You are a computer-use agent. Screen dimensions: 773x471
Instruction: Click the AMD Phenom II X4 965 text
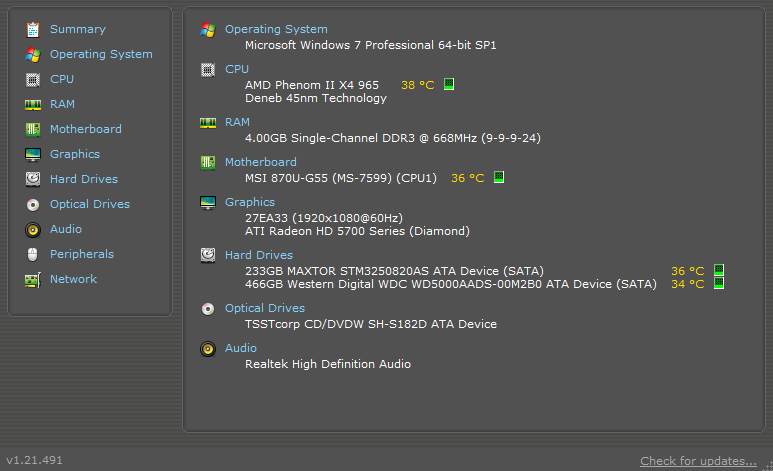coord(312,85)
